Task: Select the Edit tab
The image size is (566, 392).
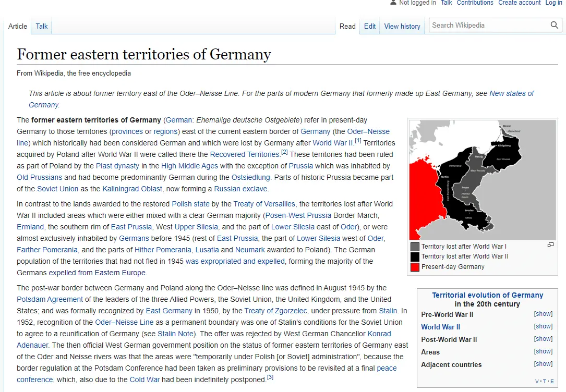Action: tap(370, 26)
